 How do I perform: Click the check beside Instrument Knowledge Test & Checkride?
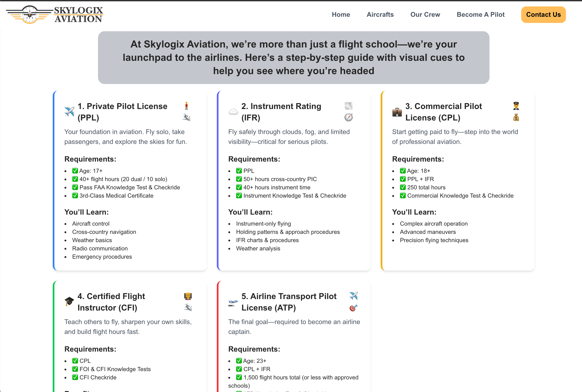[239, 196]
